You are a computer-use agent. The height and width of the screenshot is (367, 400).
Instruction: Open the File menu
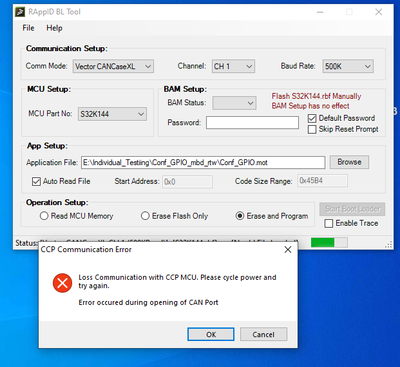[x=28, y=28]
